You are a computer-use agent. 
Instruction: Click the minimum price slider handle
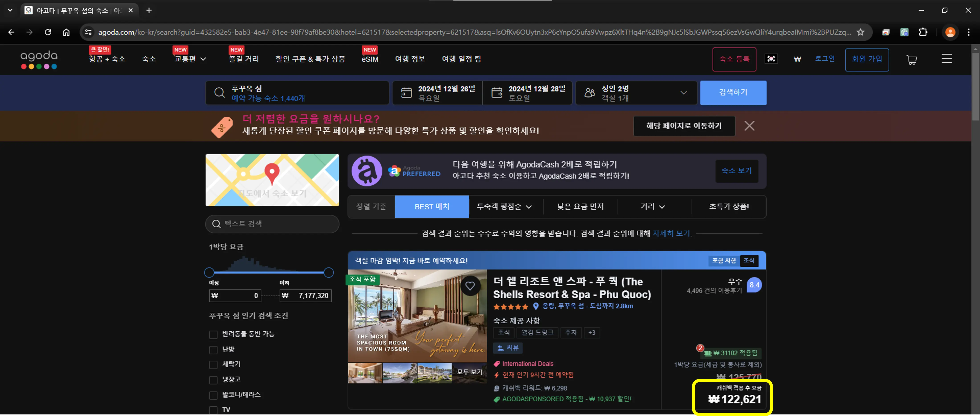coord(209,273)
